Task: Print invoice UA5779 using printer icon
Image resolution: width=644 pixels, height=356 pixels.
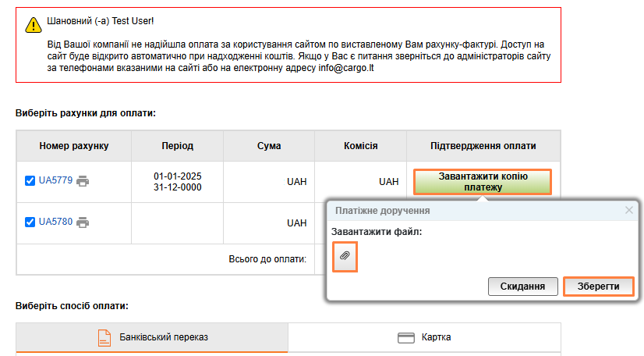Action: (83, 181)
